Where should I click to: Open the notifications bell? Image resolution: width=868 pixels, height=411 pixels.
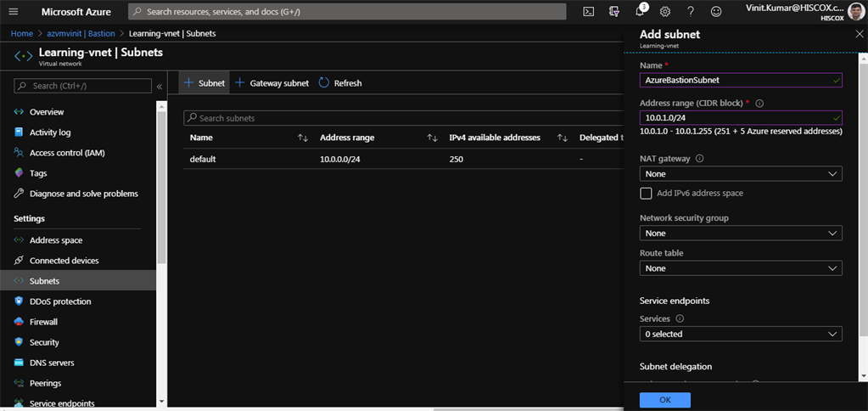640,12
